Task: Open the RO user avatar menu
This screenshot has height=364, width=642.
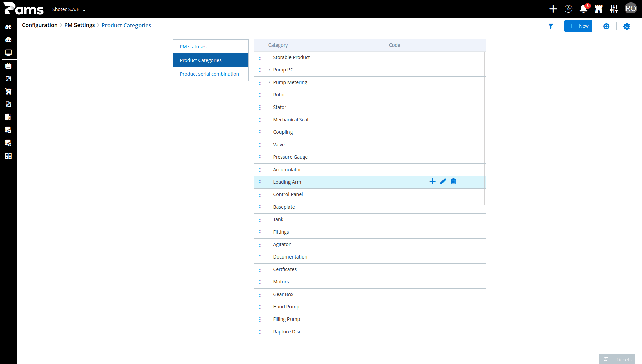Action: [631, 9]
